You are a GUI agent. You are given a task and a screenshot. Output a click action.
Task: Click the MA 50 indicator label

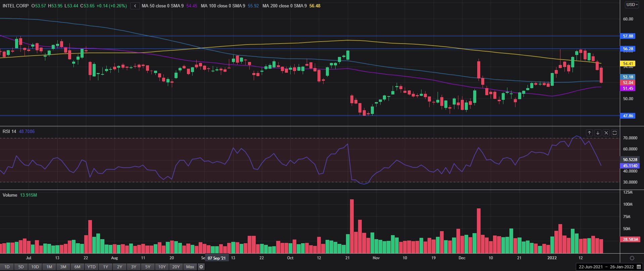tap(162, 6)
